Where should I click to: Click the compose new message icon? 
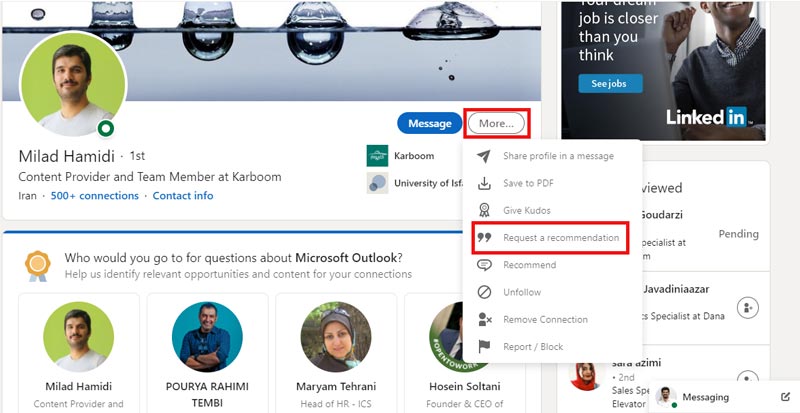(x=785, y=397)
